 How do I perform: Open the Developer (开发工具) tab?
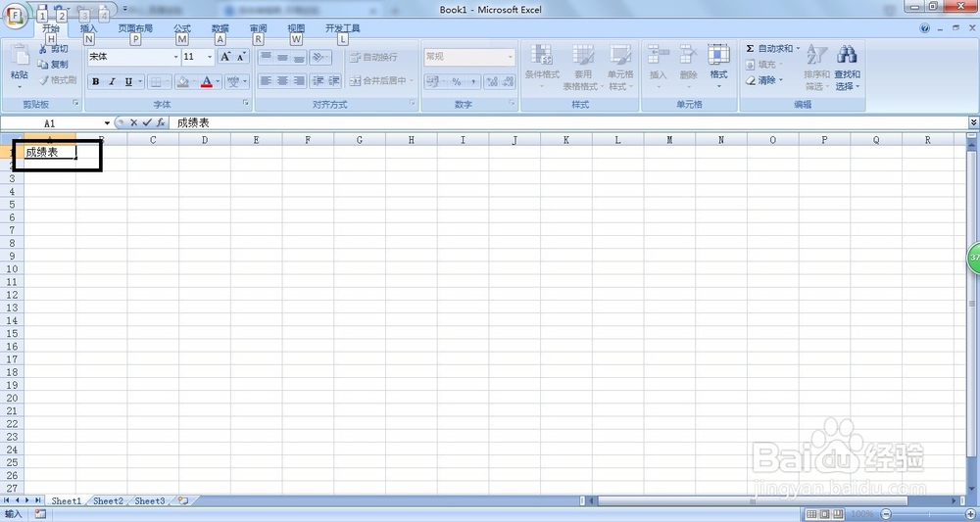tap(342, 28)
